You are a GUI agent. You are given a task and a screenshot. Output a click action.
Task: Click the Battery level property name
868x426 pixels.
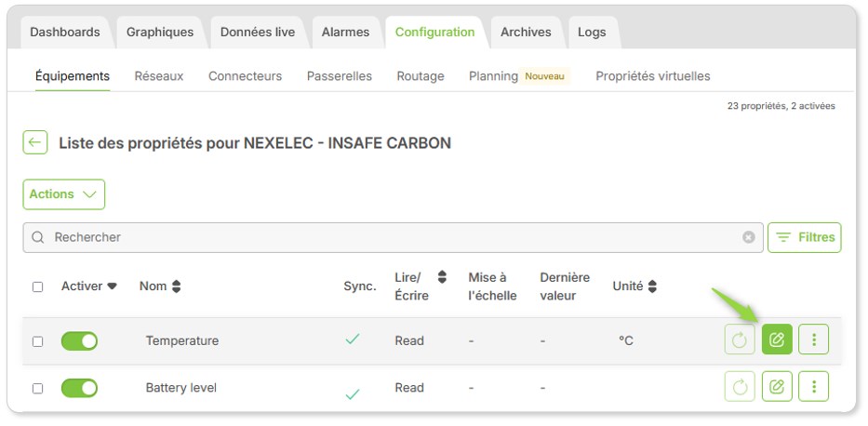(181, 388)
